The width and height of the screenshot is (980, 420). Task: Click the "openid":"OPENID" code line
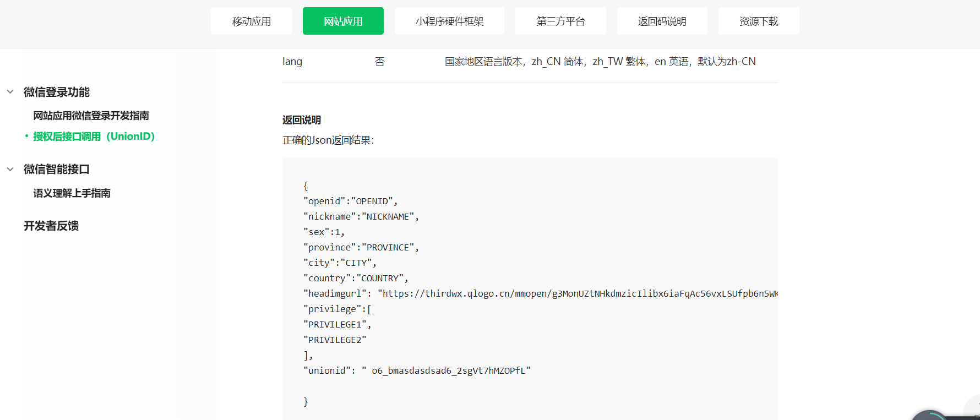(x=351, y=201)
